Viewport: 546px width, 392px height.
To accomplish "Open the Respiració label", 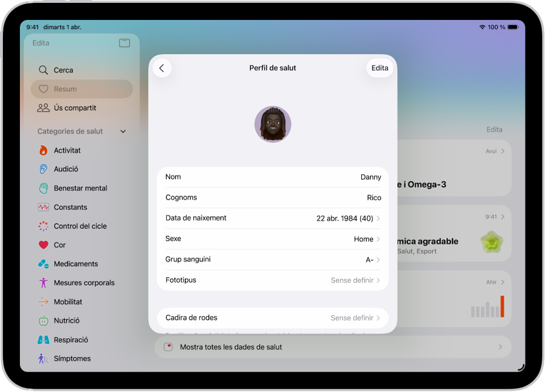I will point(71,340).
